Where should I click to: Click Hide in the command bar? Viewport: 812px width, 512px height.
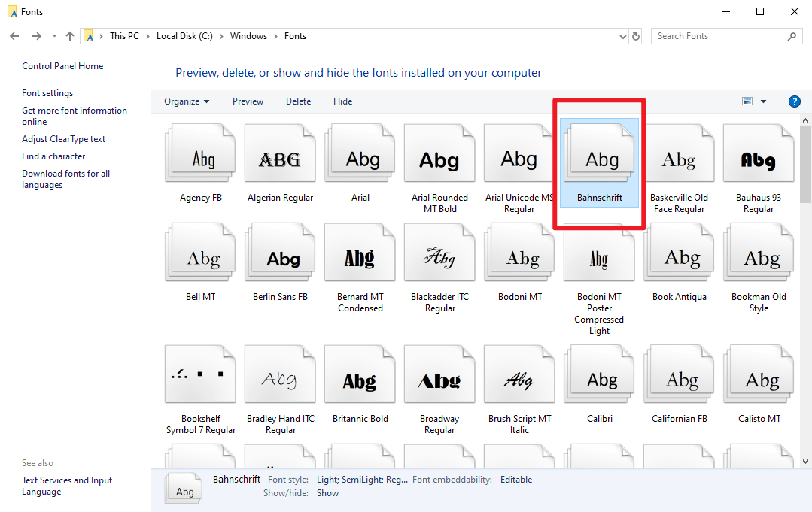point(343,101)
